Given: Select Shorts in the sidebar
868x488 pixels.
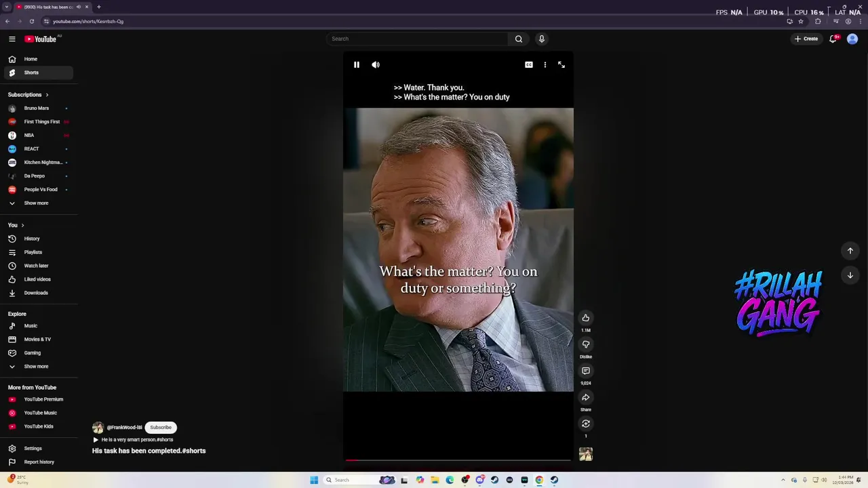Looking at the screenshot, I should point(39,73).
